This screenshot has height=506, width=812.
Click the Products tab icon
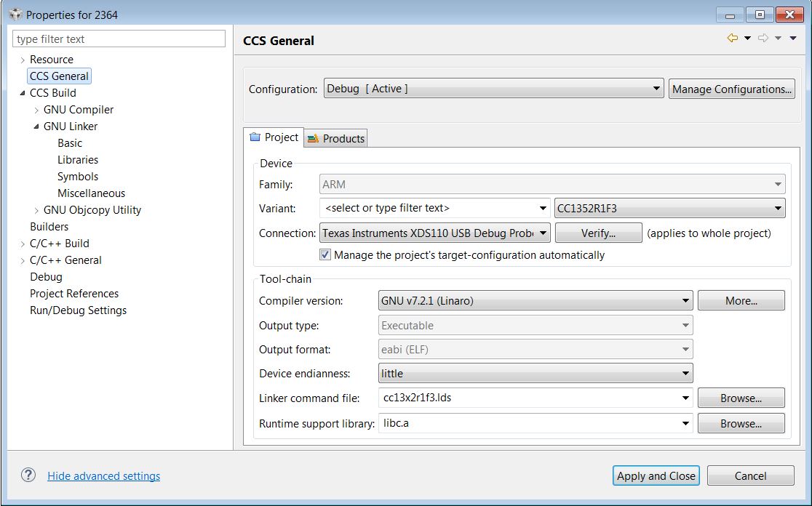313,139
